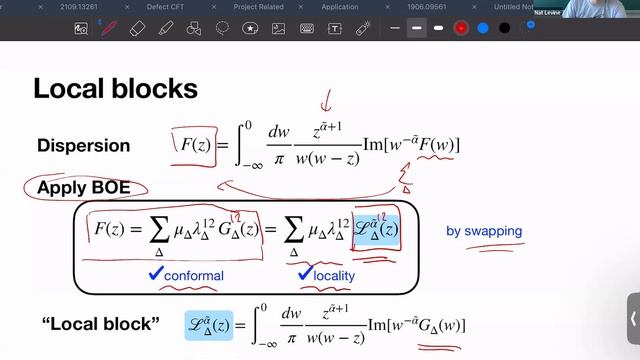Select the highlighter tool

(166, 29)
